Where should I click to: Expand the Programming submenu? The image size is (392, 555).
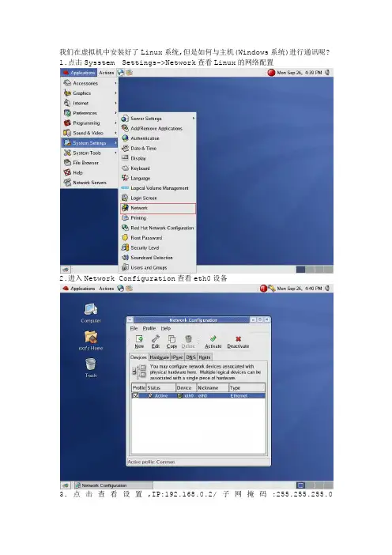tap(89, 123)
